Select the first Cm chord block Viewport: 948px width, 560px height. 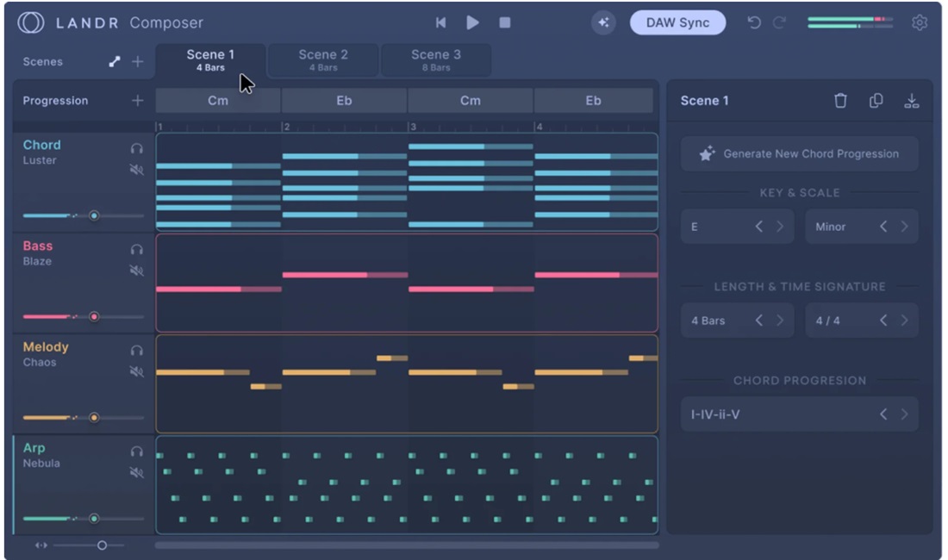pyautogui.click(x=218, y=101)
